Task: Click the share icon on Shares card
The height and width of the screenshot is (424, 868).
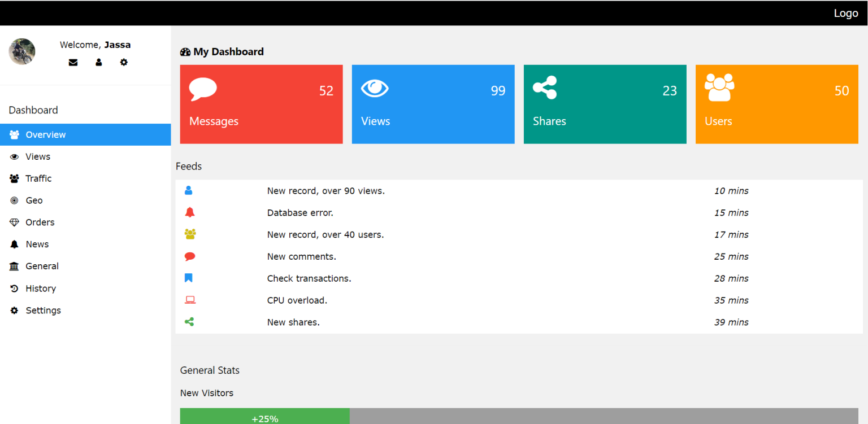Action: (545, 88)
